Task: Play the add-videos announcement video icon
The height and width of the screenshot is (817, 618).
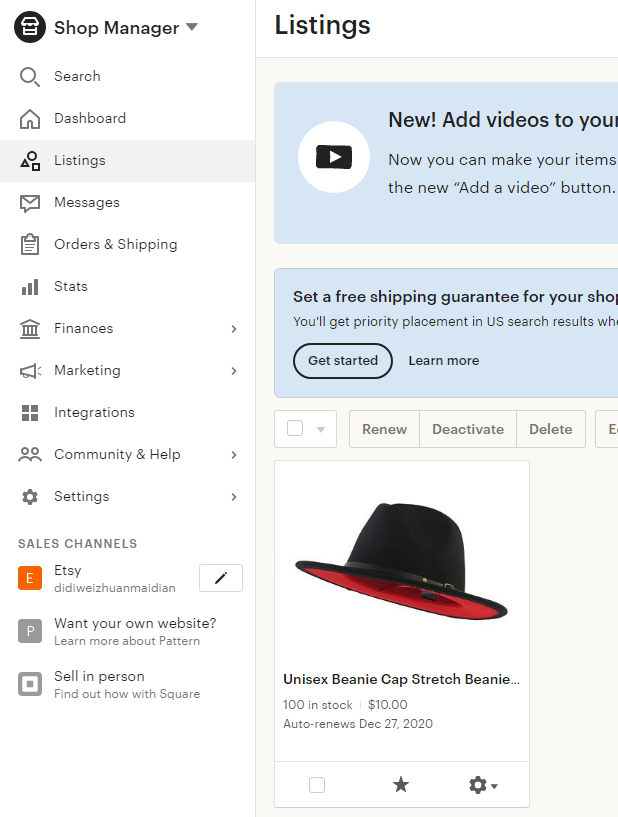Action: click(x=334, y=157)
